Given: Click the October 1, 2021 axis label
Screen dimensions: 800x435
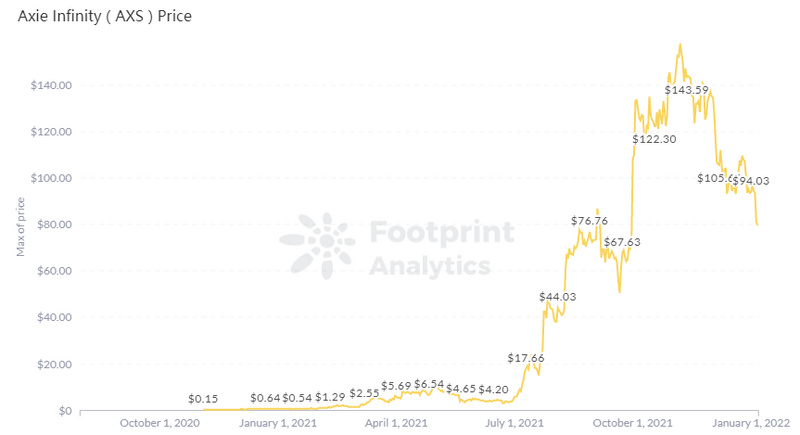Looking at the screenshot, I should tap(632, 423).
